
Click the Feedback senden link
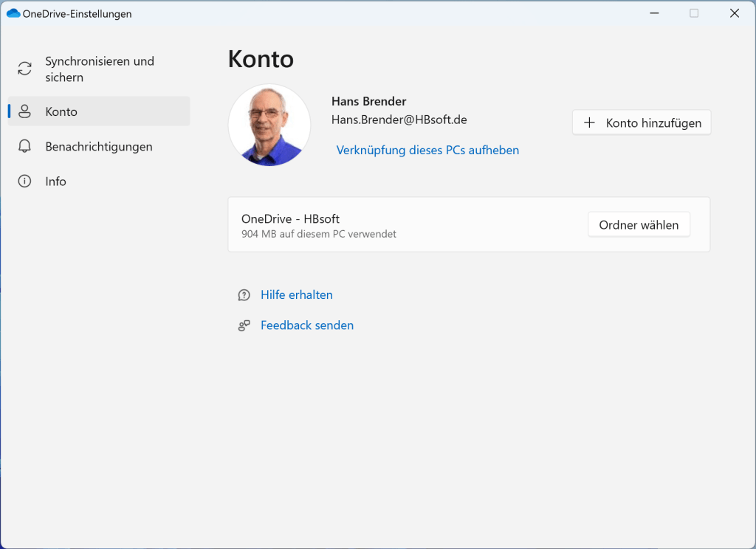pos(306,325)
